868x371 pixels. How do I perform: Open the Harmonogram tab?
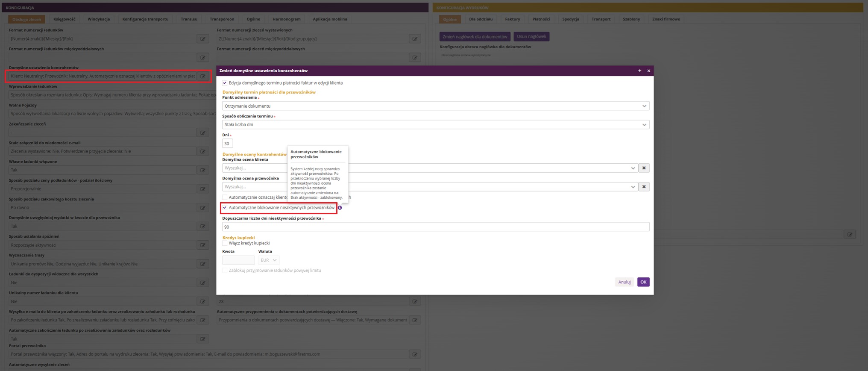coord(286,19)
